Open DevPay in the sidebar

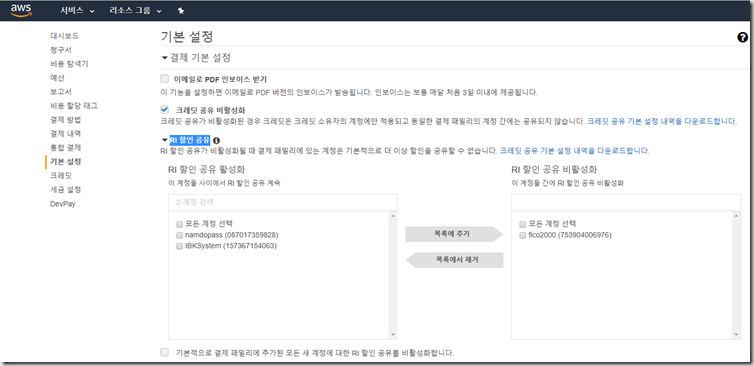(63, 203)
